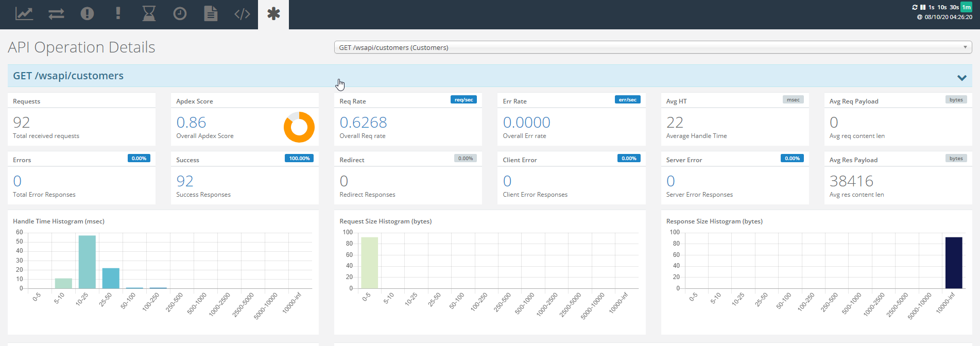Click the refresh icon in top bar
The width and height of the screenshot is (980, 346).
[915, 7]
